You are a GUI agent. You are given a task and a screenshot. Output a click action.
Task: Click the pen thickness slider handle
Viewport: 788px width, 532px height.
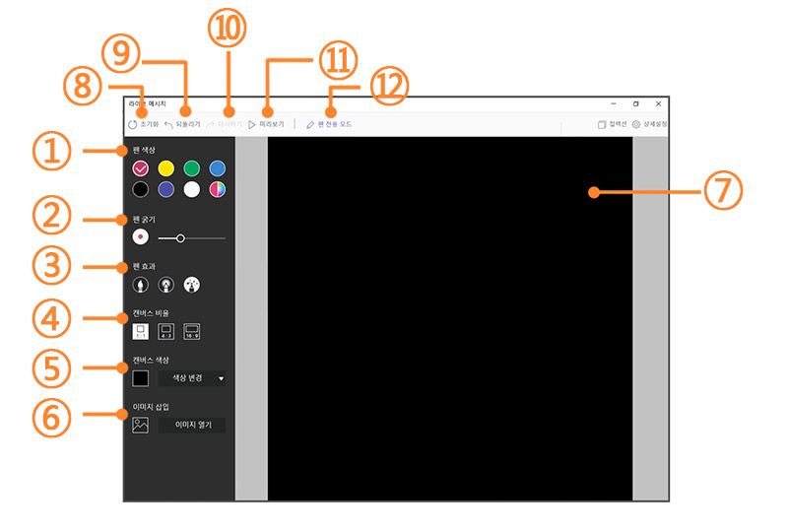tap(180, 237)
